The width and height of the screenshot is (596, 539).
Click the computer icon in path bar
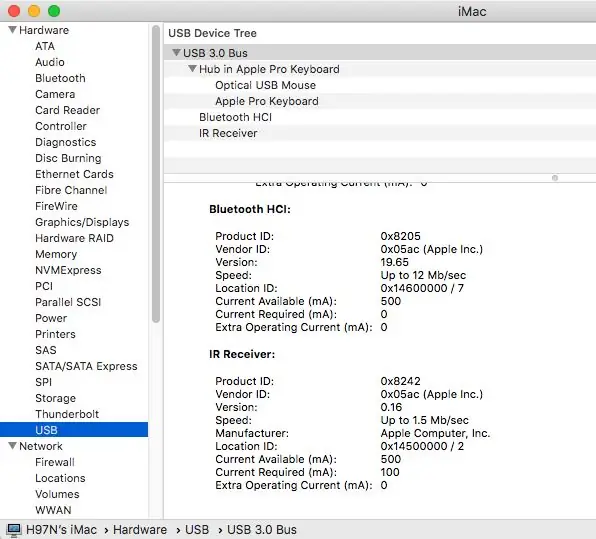[14, 529]
